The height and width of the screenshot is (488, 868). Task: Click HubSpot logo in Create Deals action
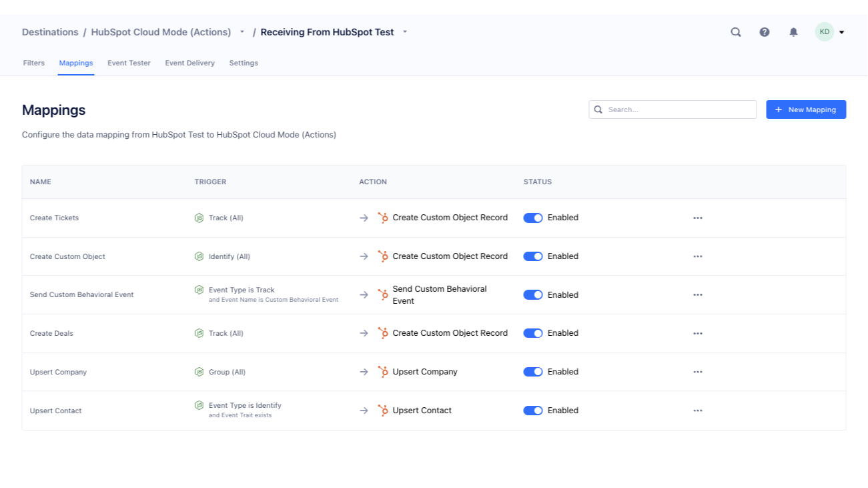tap(383, 333)
